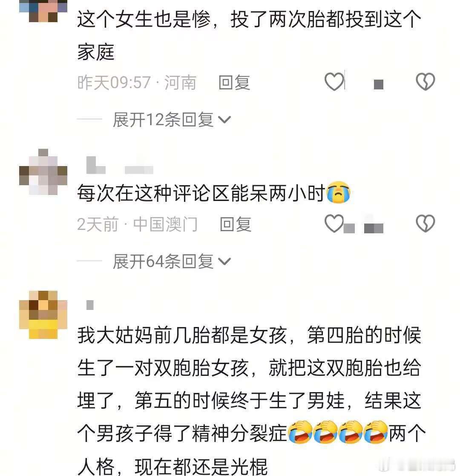
Task: Like the 中国澳门 comment with heart icon
Action: [x=334, y=224]
